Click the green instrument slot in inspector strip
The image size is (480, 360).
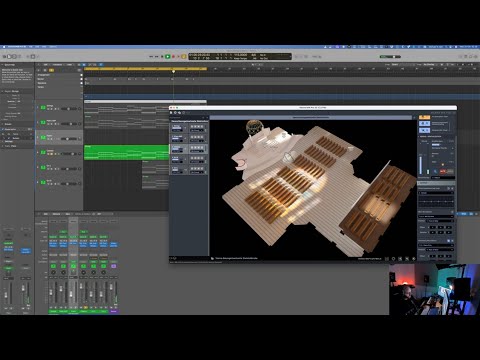point(8,243)
